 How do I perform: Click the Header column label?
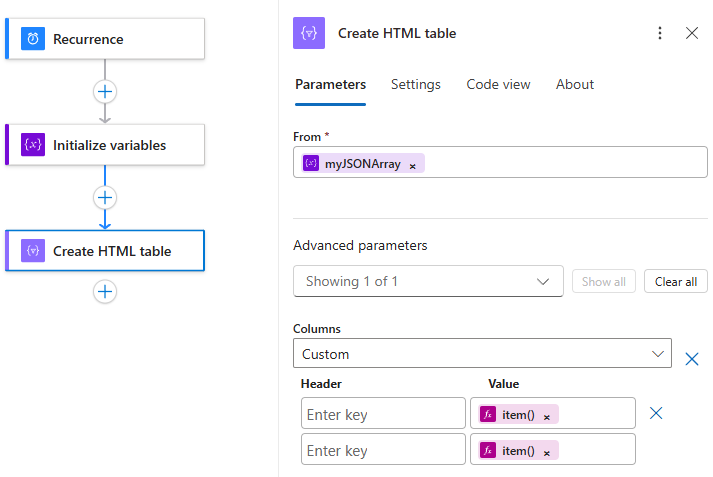(321, 384)
